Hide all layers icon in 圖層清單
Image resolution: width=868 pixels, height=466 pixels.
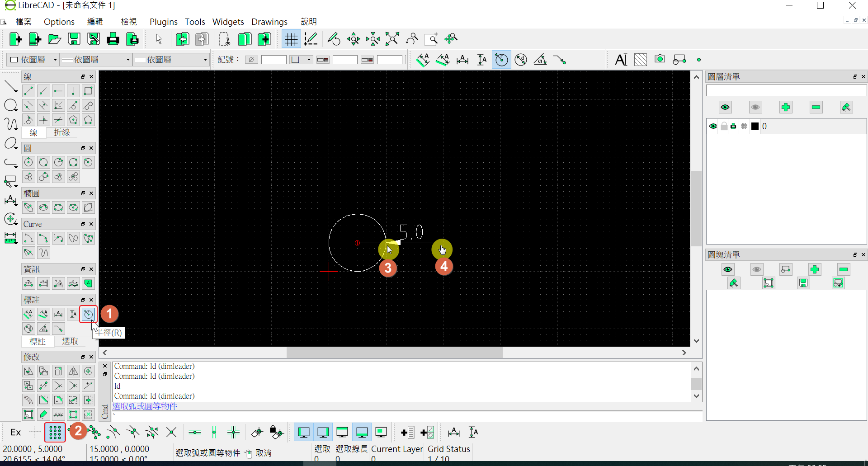755,107
